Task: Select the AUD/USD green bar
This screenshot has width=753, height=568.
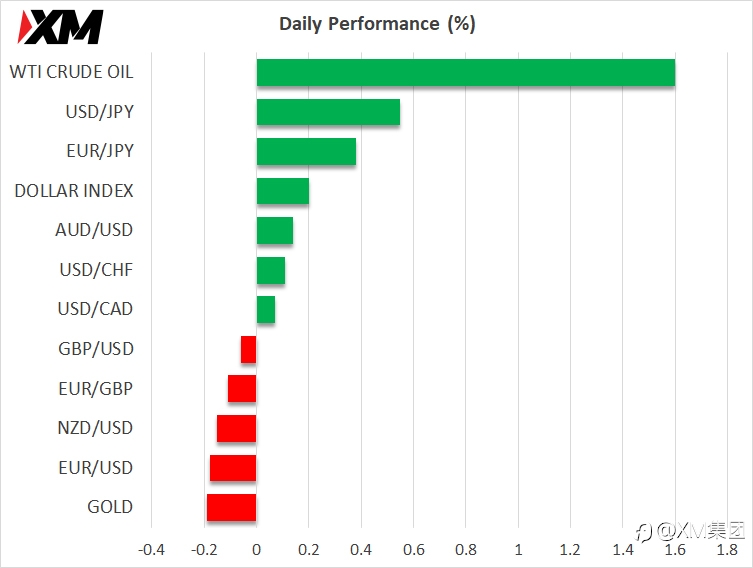Action: pyautogui.click(x=275, y=230)
